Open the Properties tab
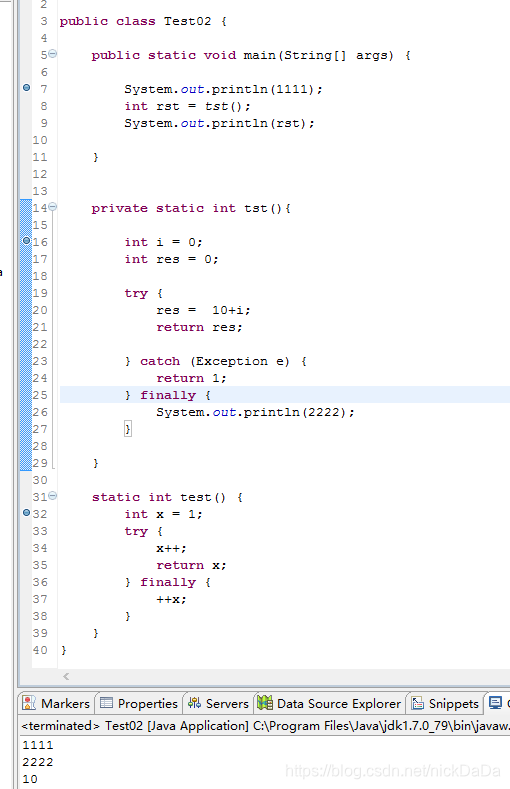This screenshot has width=510, height=789. [x=139, y=703]
